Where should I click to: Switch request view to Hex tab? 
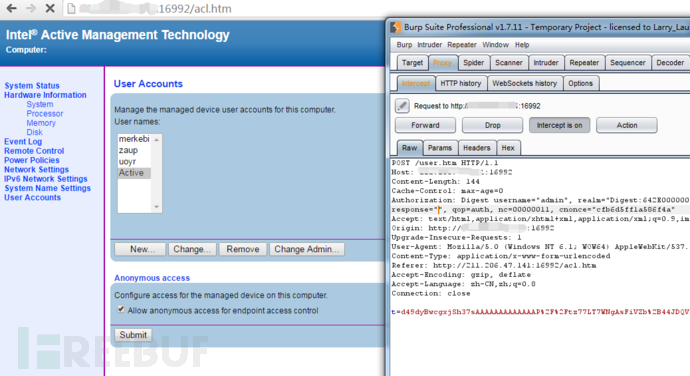click(x=508, y=148)
